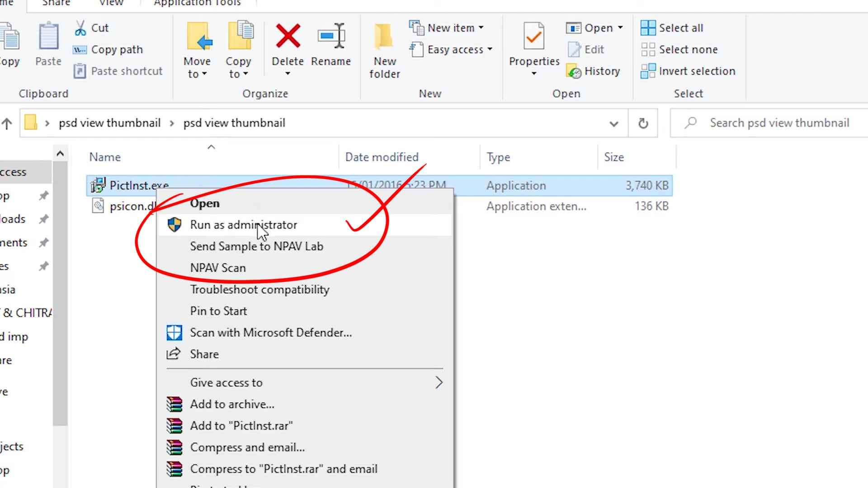
Task: Select Compress and email...
Action: pos(305,447)
